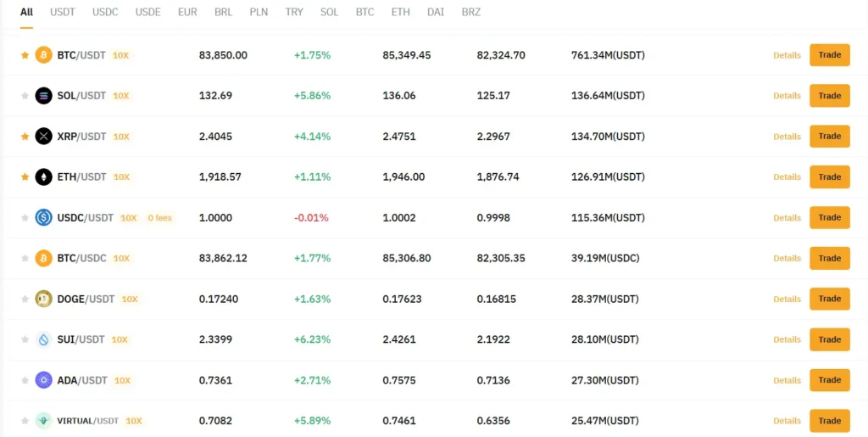Image resolution: width=868 pixels, height=437 pixels.
Task: Click the 83,850.00 price value
Action: (223, 55)
